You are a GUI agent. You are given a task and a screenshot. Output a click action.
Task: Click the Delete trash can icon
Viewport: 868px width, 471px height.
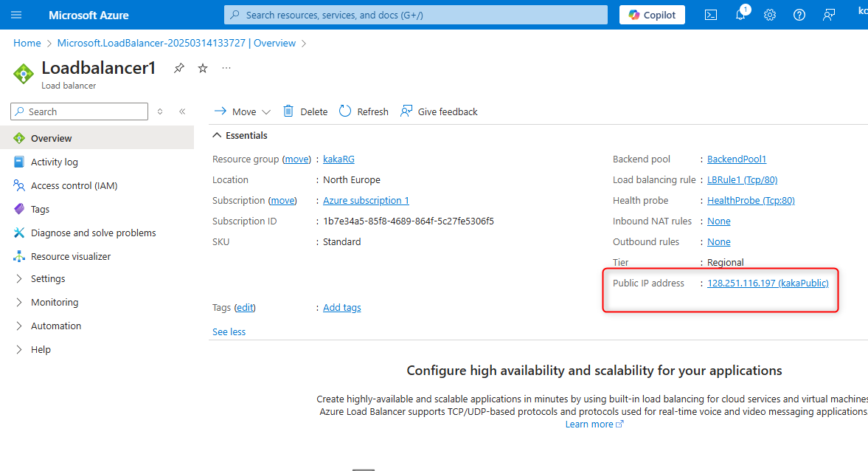tap(288, 111)
